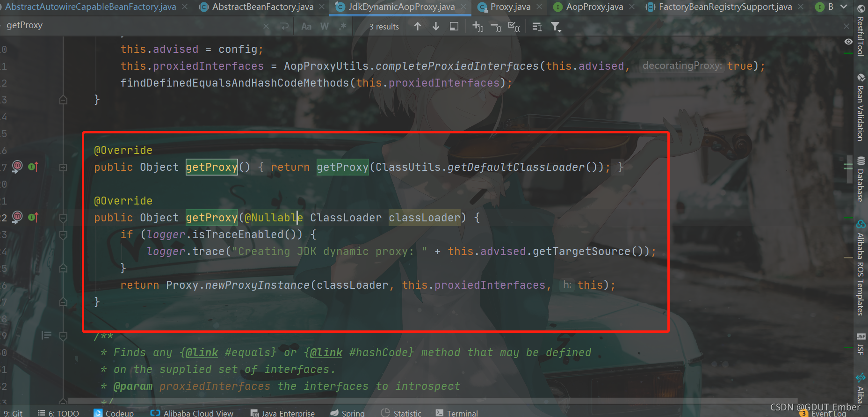Click implements-method icon beside getProxy(ClassLoader)
868x417 pixels.
point(33,217)
